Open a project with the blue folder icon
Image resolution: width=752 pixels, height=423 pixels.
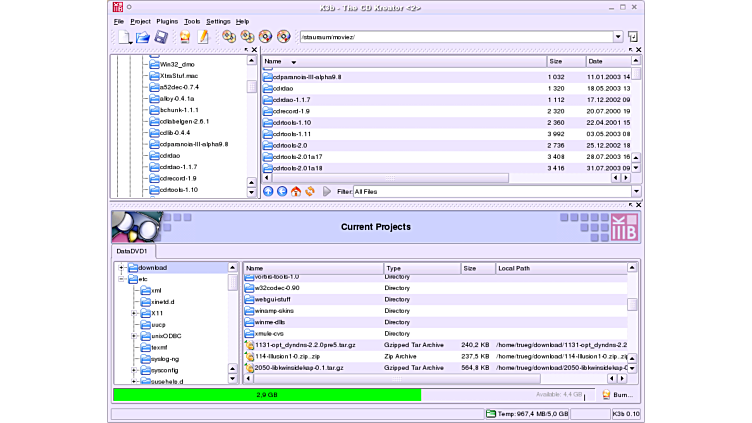coord(142,37)
